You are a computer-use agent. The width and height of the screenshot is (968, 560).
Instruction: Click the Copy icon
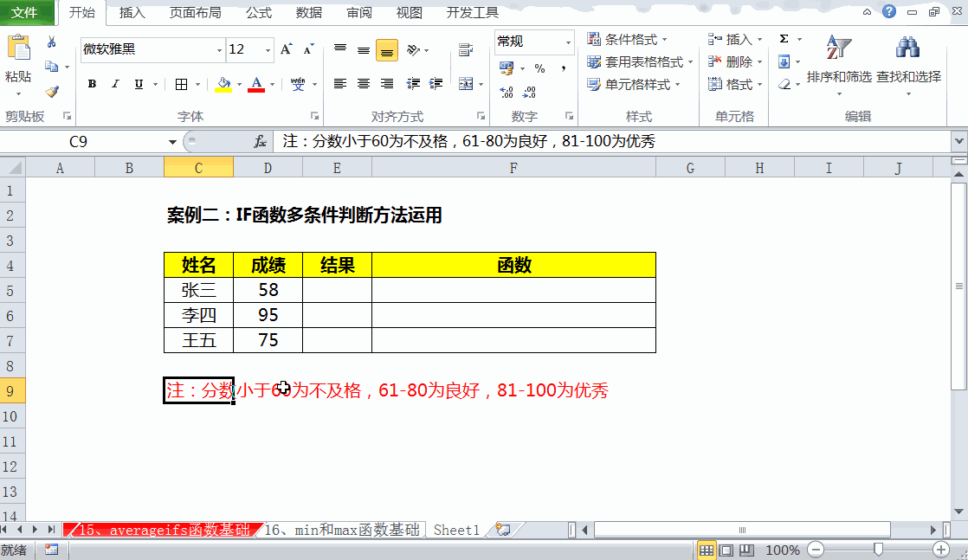[51, 67]
